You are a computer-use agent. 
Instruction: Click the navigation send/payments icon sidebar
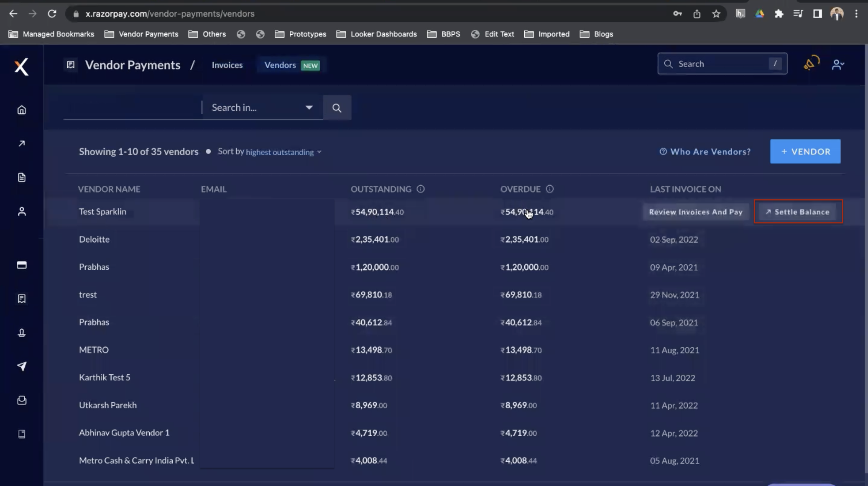click(x=21, y=366)
